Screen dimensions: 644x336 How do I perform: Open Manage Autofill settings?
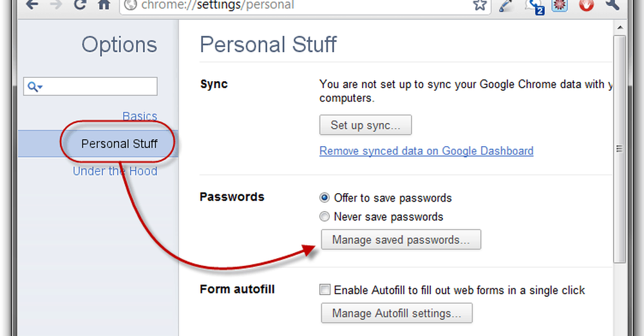point(396,314)
